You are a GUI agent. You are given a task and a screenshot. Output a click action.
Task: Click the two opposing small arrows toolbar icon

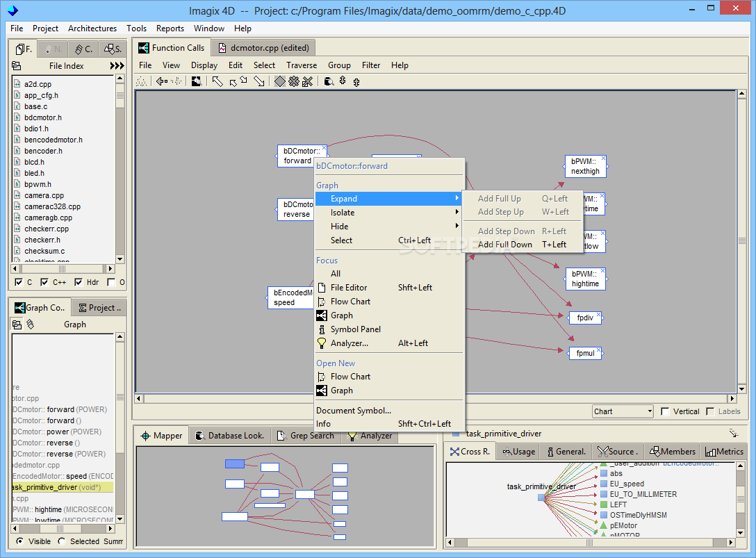coord(238,81)
